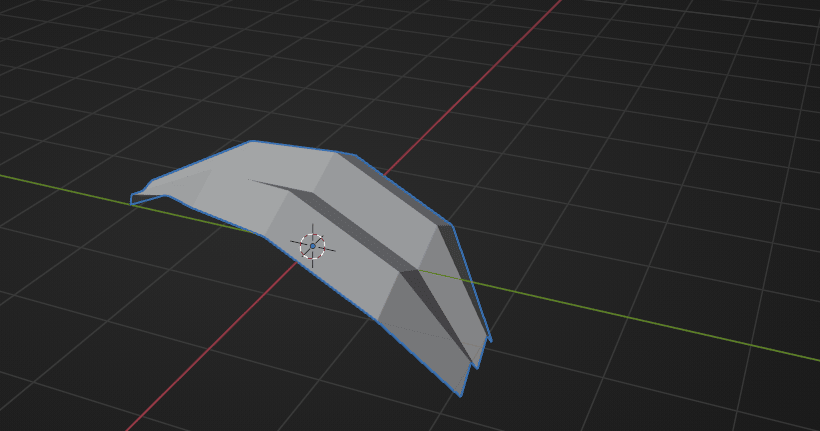Click the 3D cursor crosshair at origin
The image size is (820, 431).
tap(313, 245)
